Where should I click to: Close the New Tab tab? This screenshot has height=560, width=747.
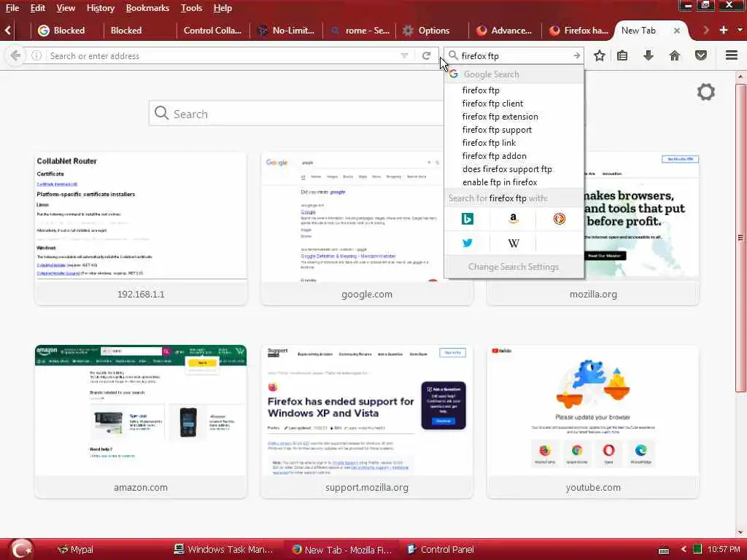[676, 31]
